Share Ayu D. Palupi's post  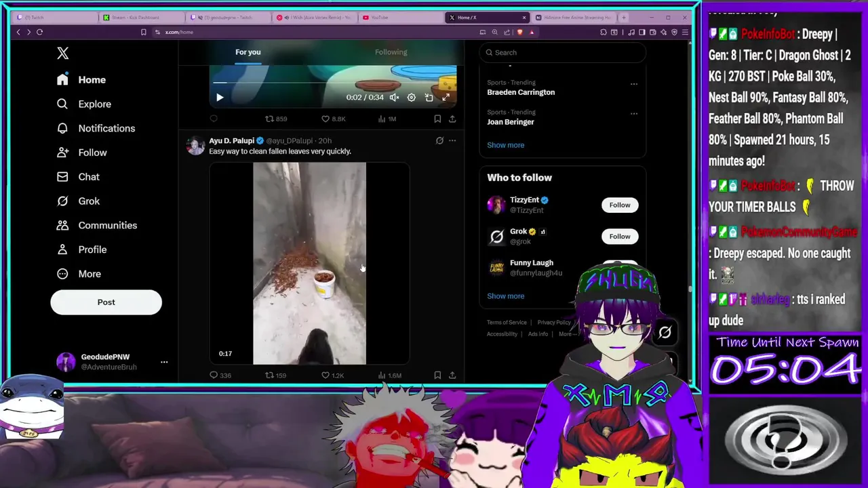tap(452, 375)
